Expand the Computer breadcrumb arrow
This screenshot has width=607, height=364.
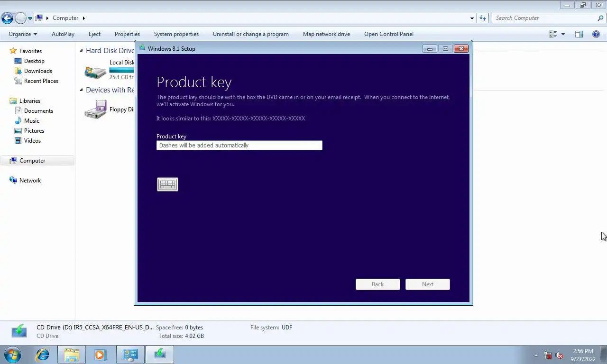[x=84, y=18]
